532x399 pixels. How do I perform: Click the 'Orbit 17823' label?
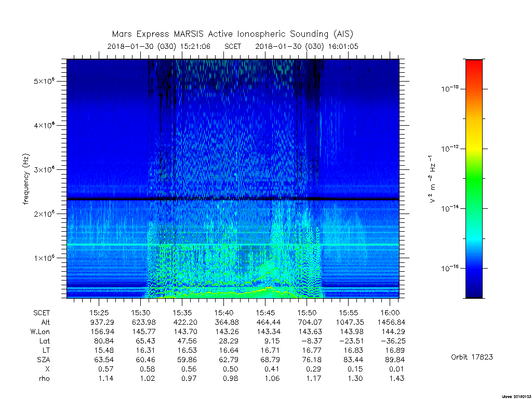(472, 357)
